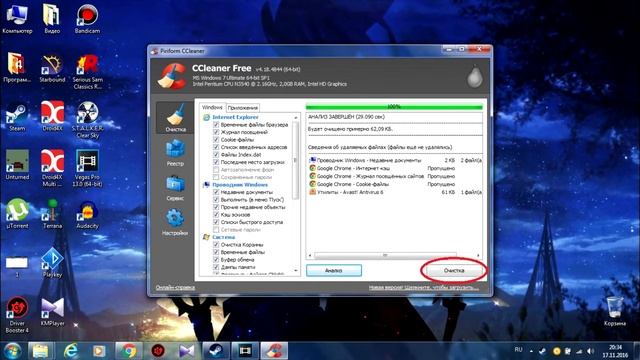640x360 pixels.
Task: Select the Steam desktop shortcut
Action: (x=17, y=117)
